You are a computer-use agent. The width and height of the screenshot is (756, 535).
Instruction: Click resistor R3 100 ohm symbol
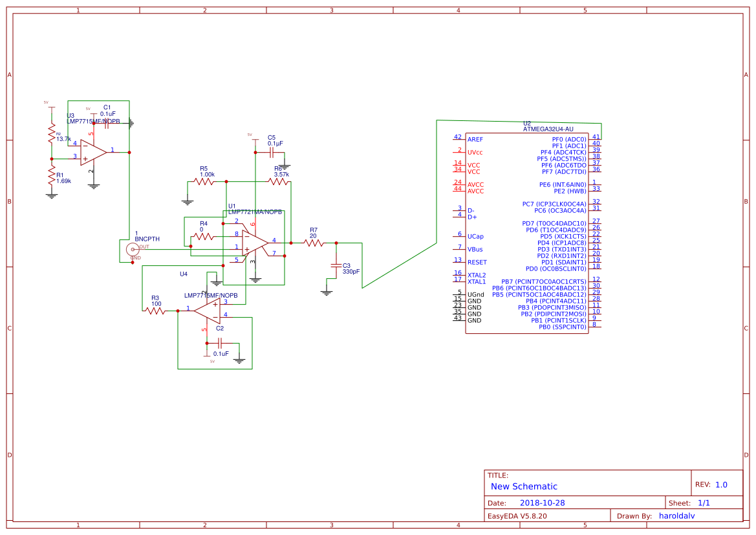click(155, 311)
